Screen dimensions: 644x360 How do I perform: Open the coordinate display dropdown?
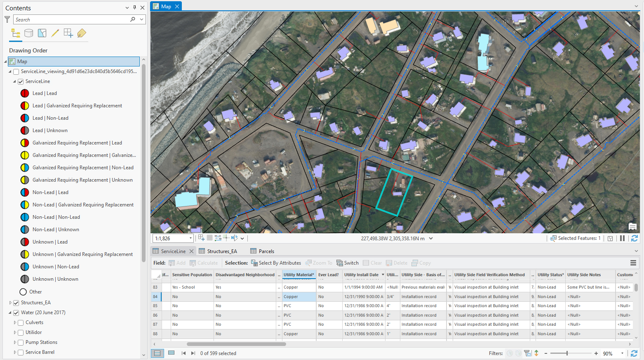430,238
